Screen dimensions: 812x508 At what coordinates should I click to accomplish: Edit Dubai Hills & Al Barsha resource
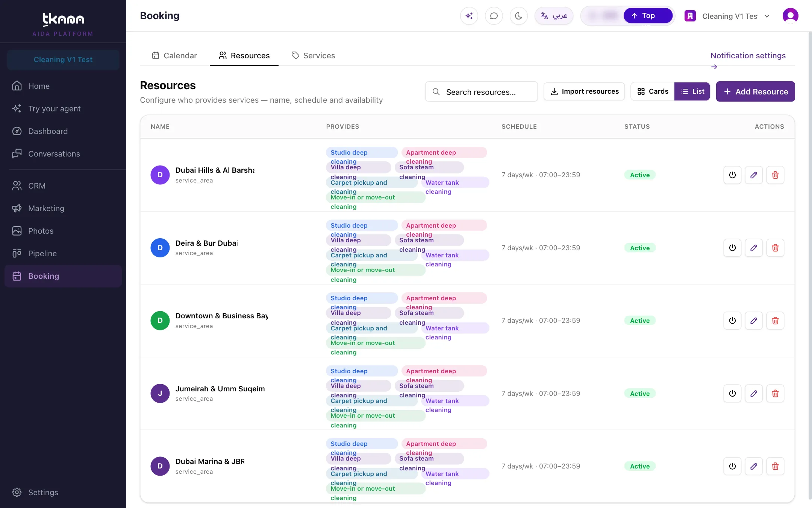pyautogui.click(x=753, y=175)
